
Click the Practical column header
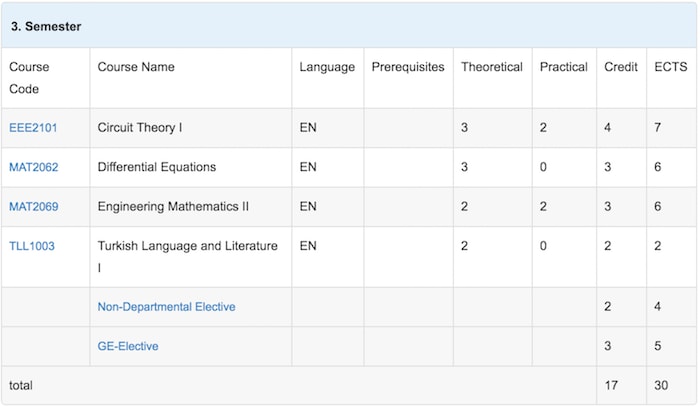563,67
